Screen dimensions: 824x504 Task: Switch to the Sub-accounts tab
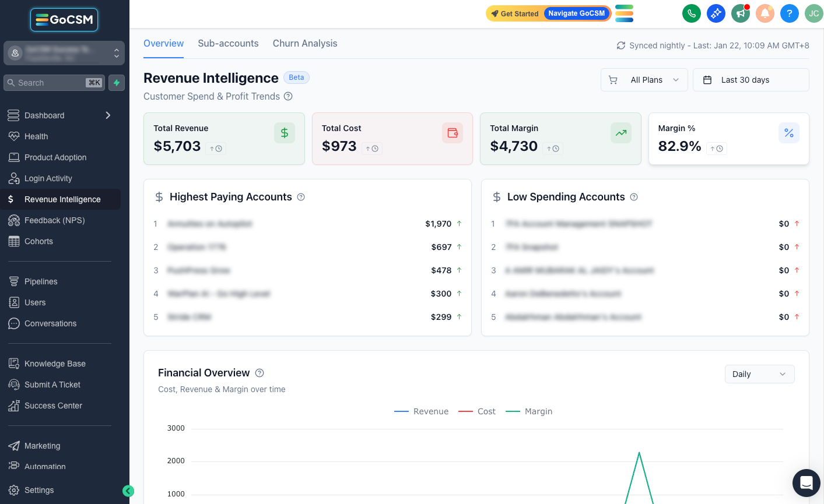228,44
